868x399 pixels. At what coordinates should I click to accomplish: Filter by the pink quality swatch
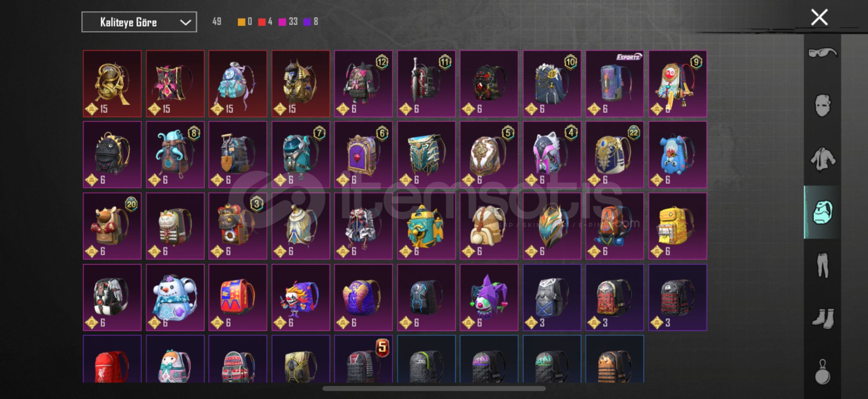(x=282, y=22)
